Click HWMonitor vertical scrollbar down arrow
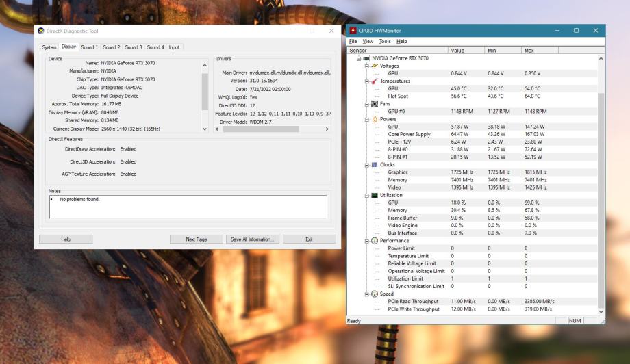Viewport: 630px width, 364px height. tap(601, 312)
